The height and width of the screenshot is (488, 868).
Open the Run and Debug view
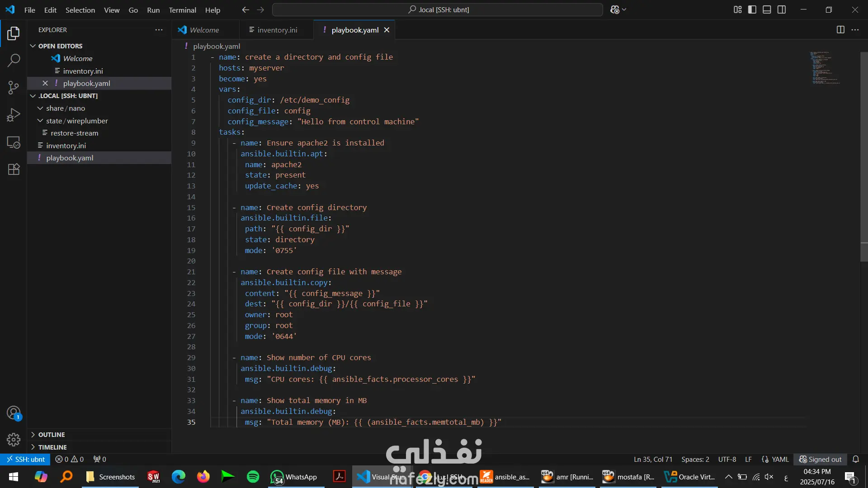[x=14, y=115]
